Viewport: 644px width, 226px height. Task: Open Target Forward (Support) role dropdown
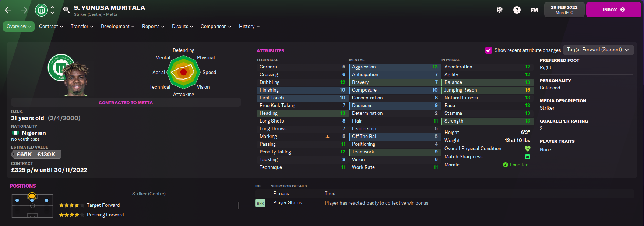(x=598, y=50)
